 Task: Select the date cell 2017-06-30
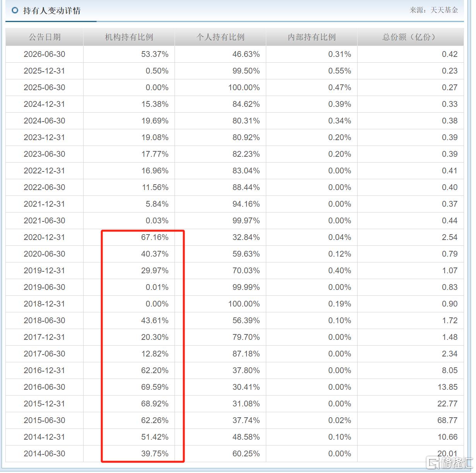click(x=45, y=354)
